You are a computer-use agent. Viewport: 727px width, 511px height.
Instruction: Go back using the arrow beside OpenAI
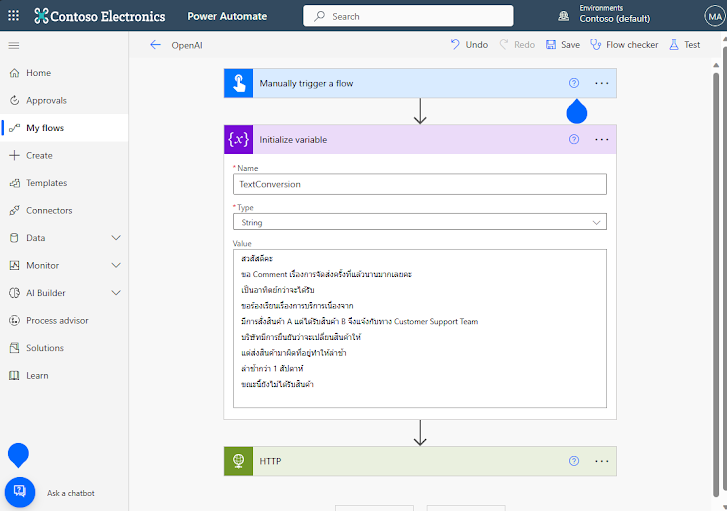(x=155, y=45)
